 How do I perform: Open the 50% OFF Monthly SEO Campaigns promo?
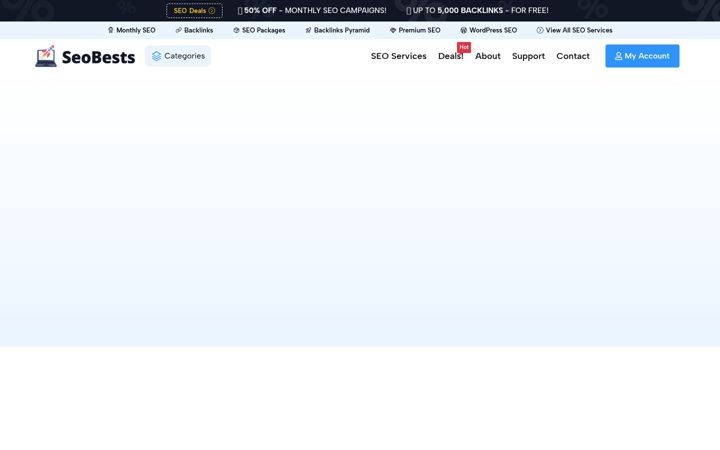(312, 11)
